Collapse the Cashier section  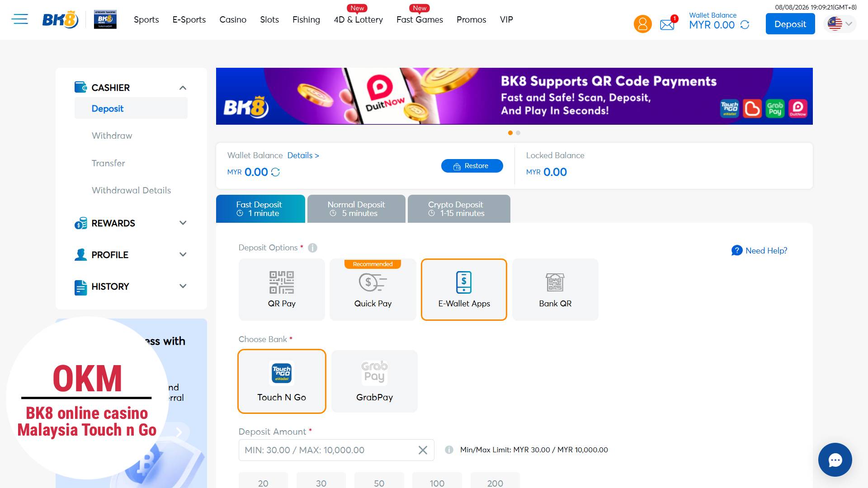tap(183, 88)
